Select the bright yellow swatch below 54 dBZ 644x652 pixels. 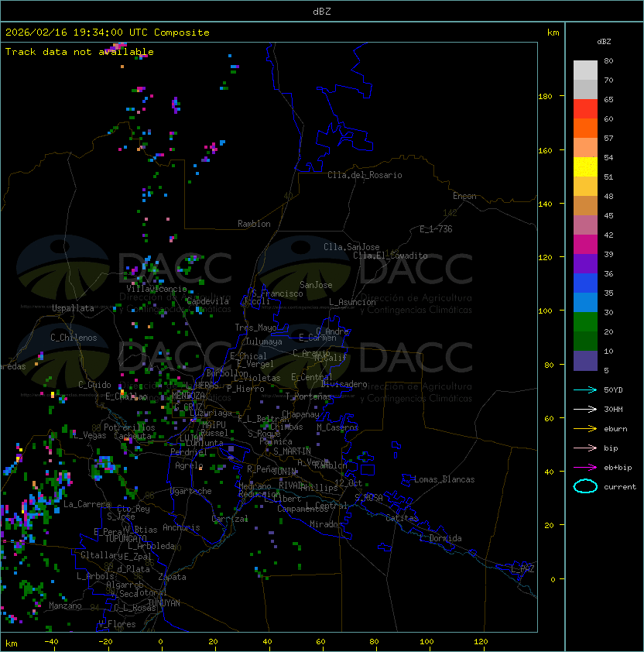tap(585, 167)
